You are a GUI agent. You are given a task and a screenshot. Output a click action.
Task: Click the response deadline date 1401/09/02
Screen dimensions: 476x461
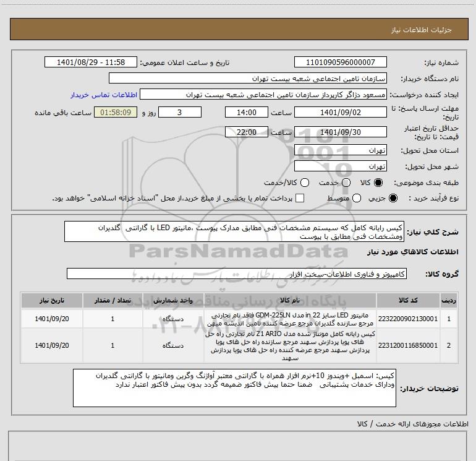[x=340, y=112]
